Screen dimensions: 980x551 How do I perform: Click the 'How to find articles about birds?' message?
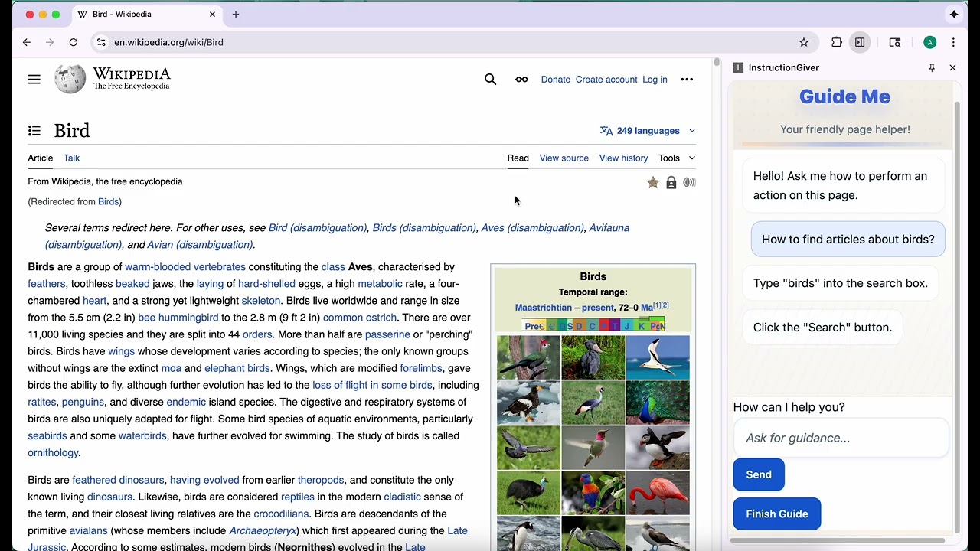pos(848,240)
